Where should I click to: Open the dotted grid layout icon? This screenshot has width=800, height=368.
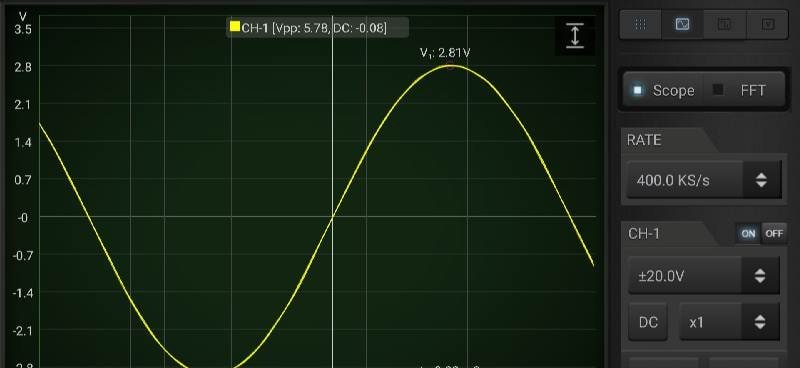pyautogui.click(x=640, y=24)
